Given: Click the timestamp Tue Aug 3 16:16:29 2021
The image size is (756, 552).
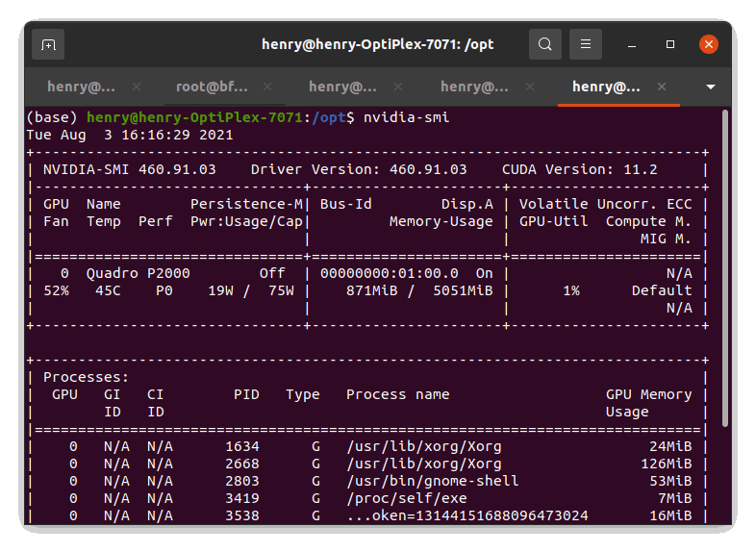Looking at the screenshot, I should point(130,135).
